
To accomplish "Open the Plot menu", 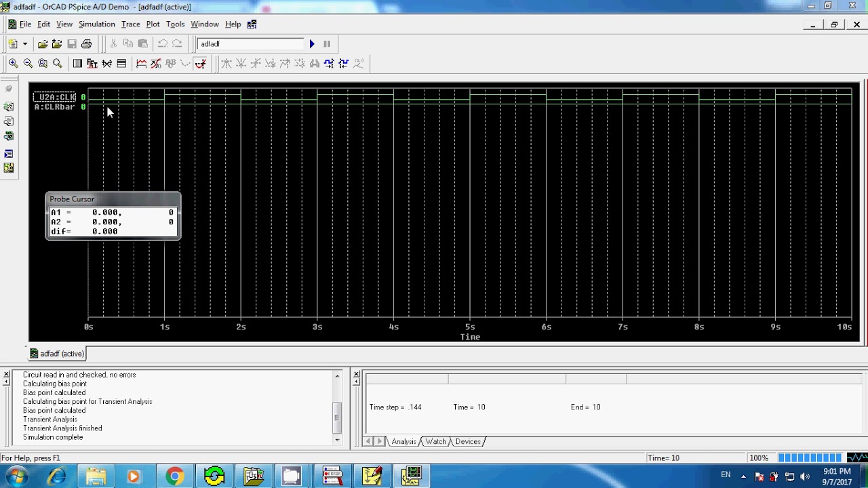I will coord(153,24).
